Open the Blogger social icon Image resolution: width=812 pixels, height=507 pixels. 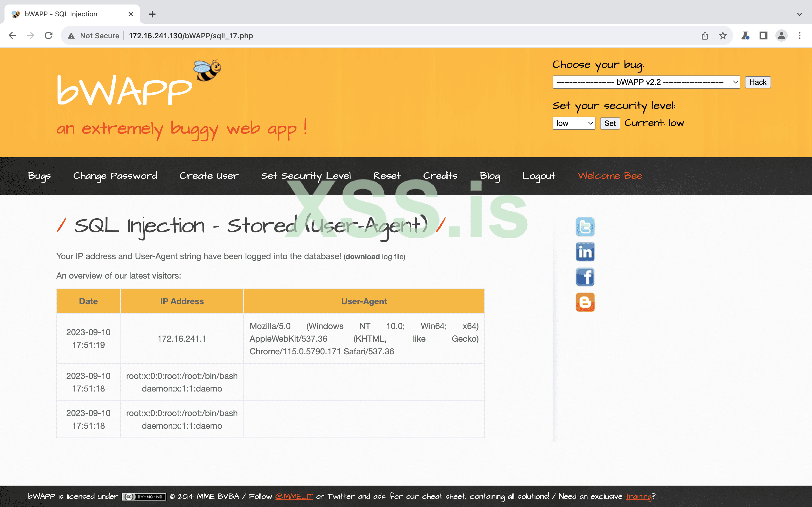click(x=585, y=302)
